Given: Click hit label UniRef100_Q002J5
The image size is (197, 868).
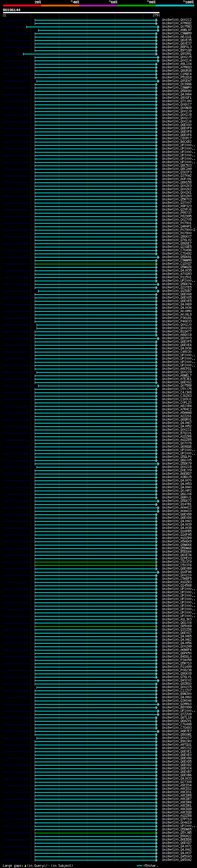Looking at the screenshot, I should coord(176,57).
